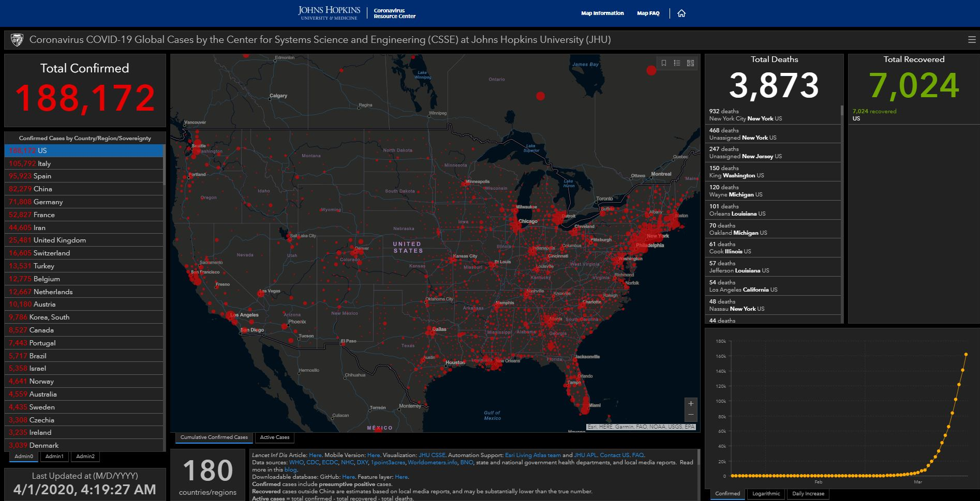
Task: Zoom out on the map
Action: 691,415
